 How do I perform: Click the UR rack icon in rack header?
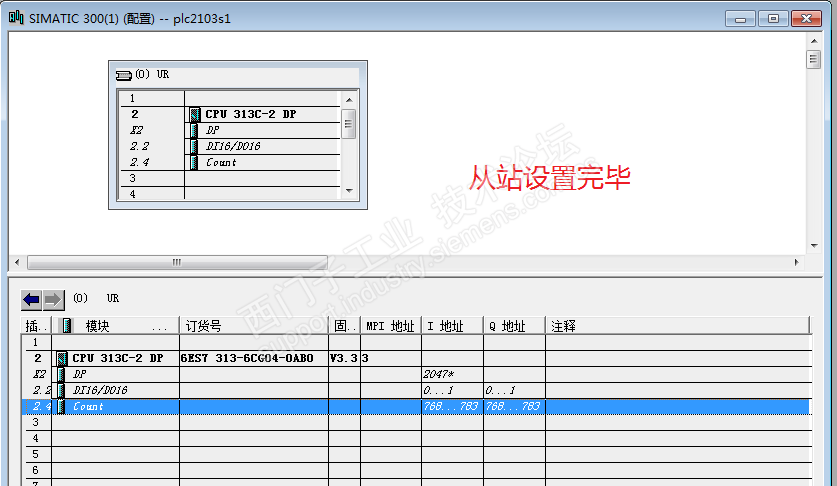(124, 75)
